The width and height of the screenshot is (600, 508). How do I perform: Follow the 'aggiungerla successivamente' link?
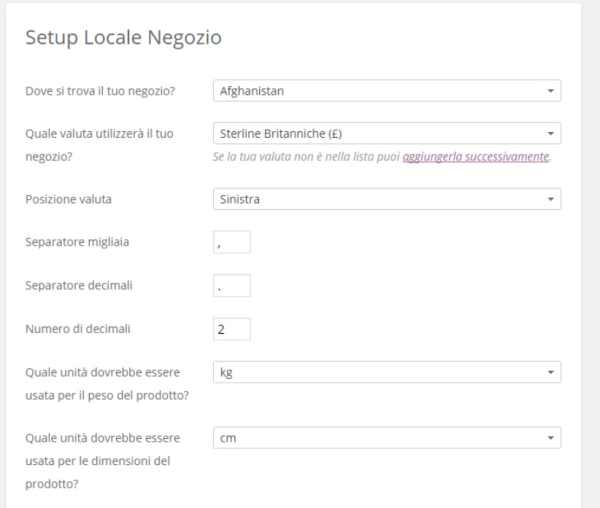pos(476,156)
